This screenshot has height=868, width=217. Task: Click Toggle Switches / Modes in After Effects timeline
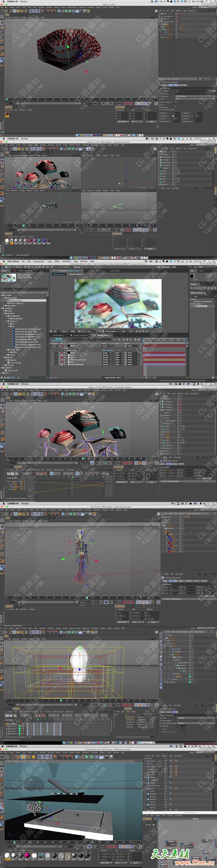tap(113, 377)
